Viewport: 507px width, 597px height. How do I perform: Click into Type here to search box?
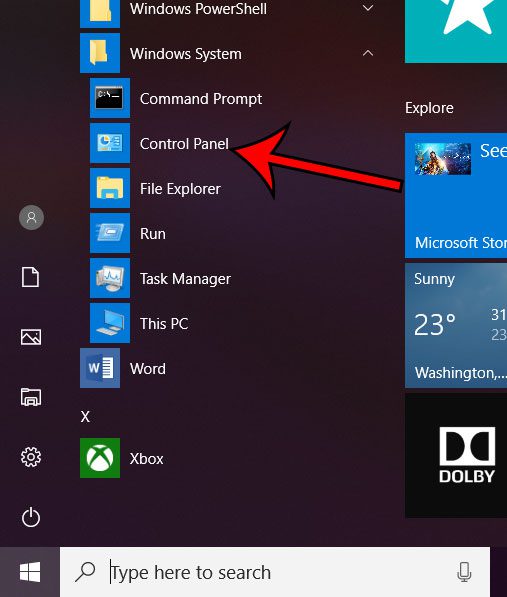(275, 572)
